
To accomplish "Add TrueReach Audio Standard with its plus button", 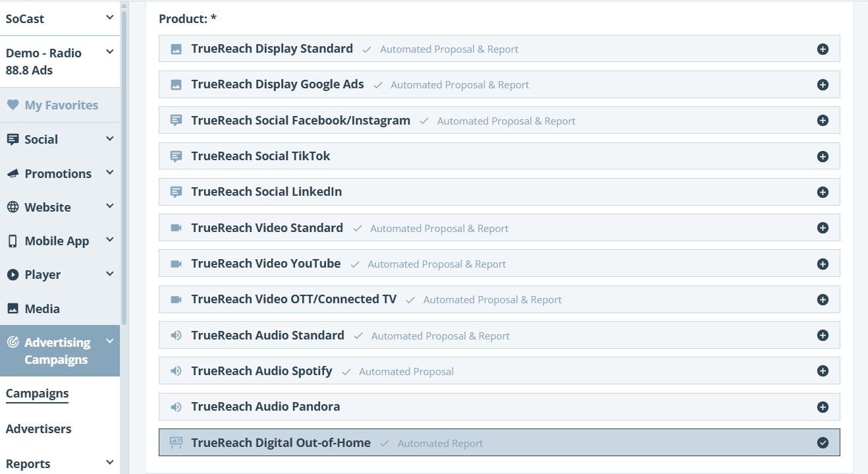I will point(823,336).
